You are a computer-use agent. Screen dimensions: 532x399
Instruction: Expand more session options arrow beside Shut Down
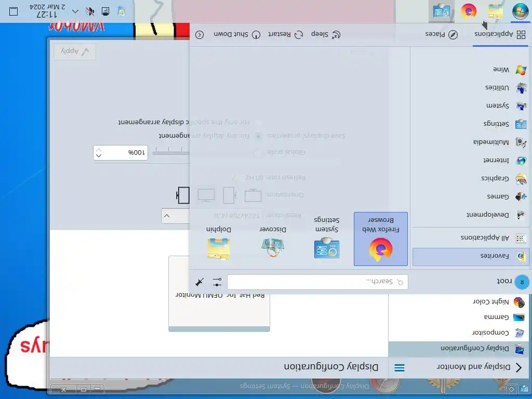(x=199, y=35)
